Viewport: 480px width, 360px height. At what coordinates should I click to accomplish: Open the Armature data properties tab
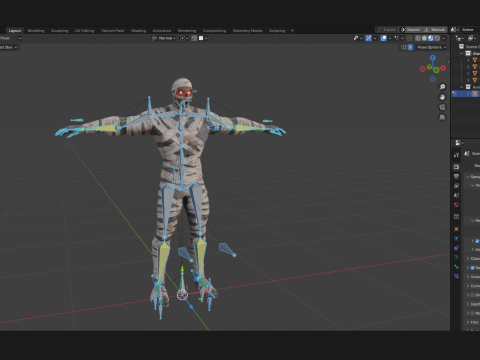click(456, 257)
